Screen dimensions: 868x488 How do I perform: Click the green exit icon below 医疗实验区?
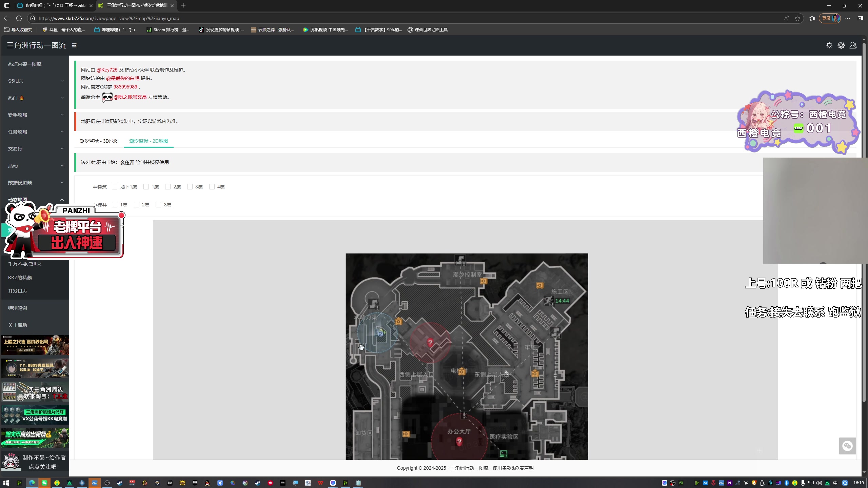[504, 453]
